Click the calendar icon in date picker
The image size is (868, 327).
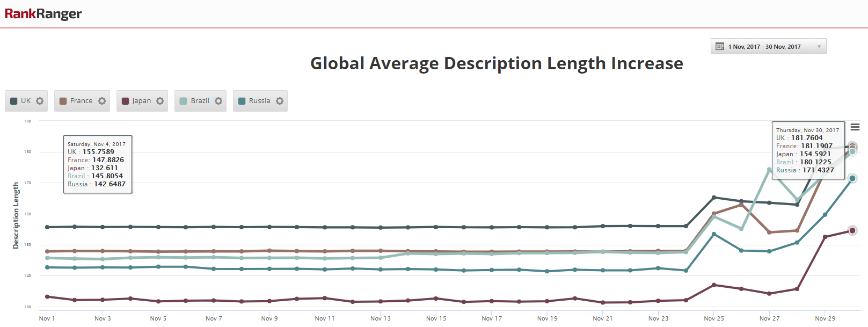click(x=720, y=47)
